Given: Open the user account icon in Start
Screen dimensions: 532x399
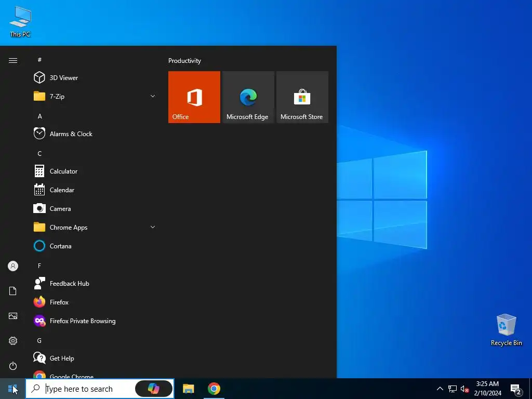Looking at the screenshot, I should point(13,266).
